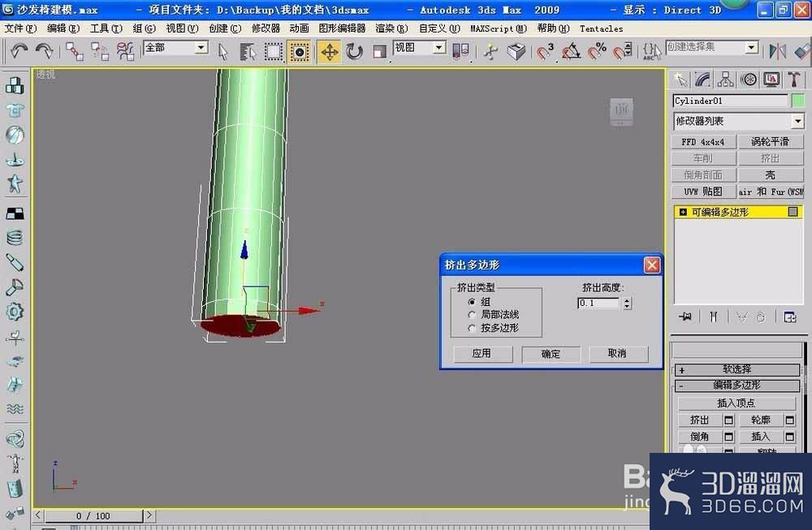
Task: Select the 局部法线 radio button
Action: pyautogui.click(x=471, y=315)
